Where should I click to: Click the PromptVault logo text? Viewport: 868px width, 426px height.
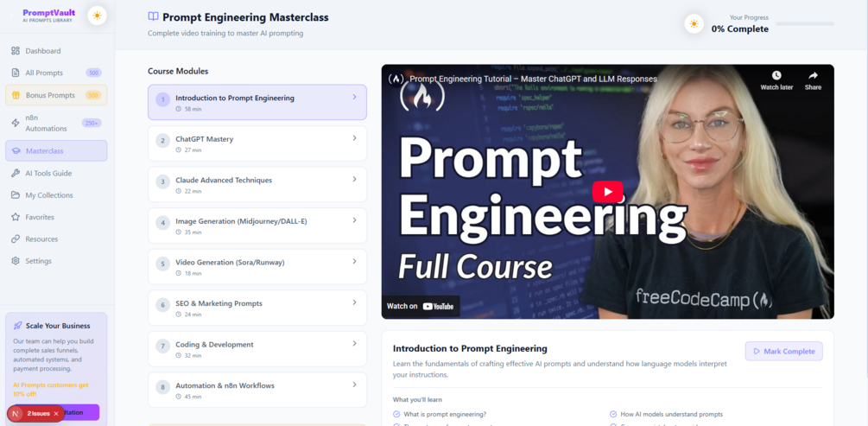(48, 12)
